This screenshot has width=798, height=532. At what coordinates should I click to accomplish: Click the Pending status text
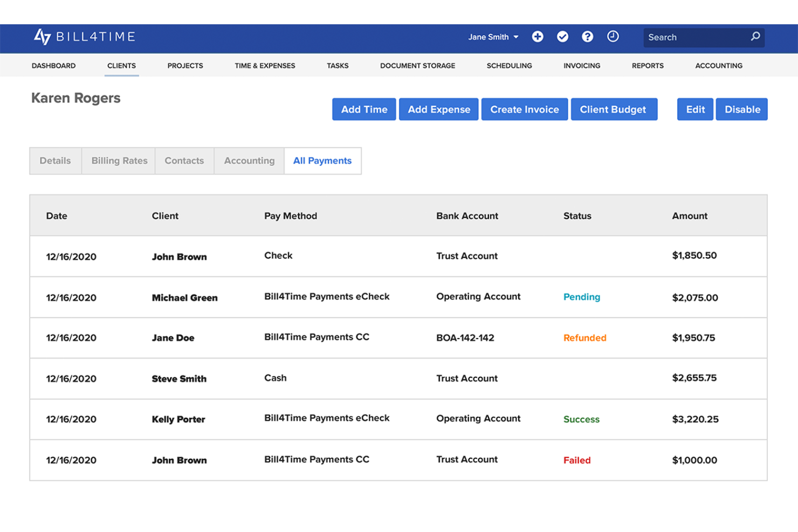point(582,297)
